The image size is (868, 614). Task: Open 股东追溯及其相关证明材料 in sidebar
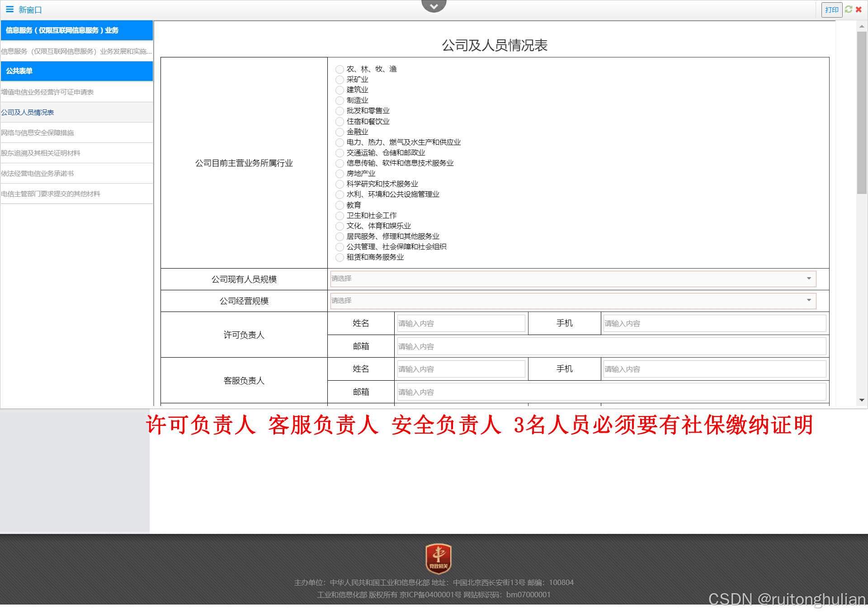click(41, 153)
